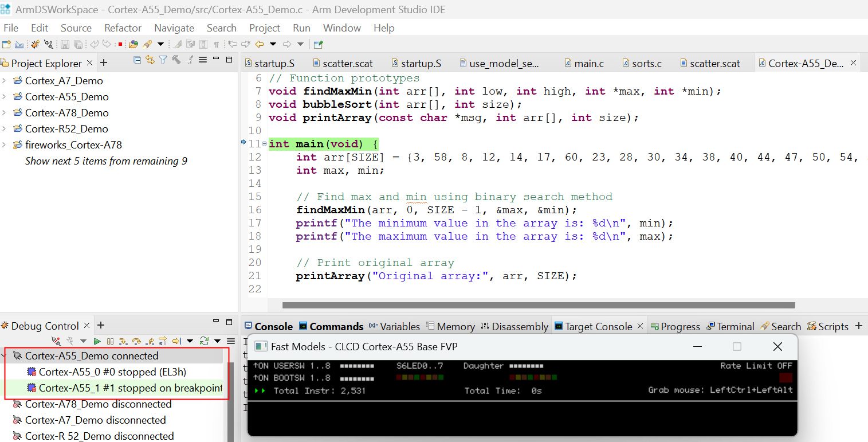The height and width of the screenshot is (442, 868).
Task: Open the Run menu
Action: 301,28
